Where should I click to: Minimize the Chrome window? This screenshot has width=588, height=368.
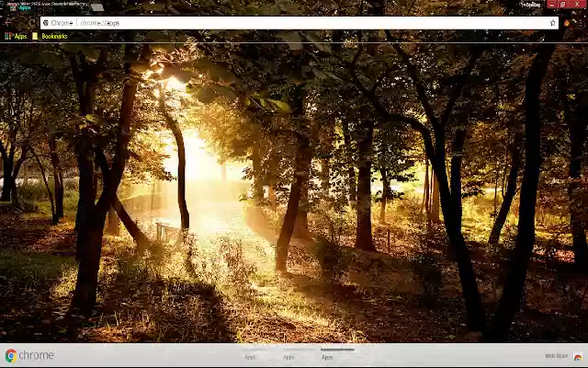(551, 5)
